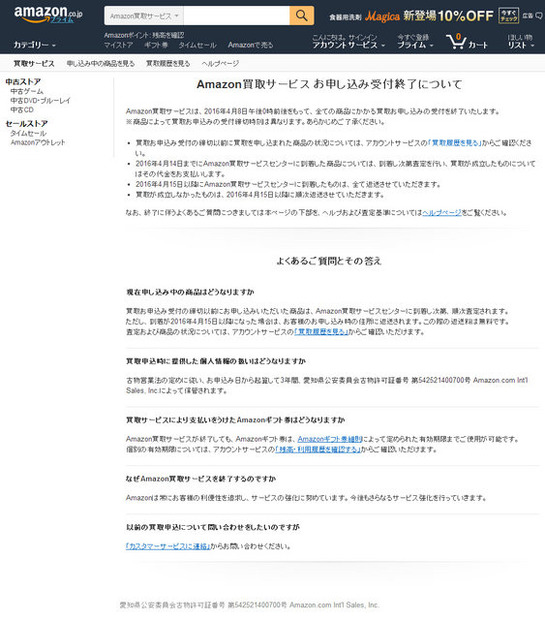The width and height of the screenshot is (545, 620).
Task: Click 「残高・利用履歴を確認する」 link
Action: (x=318, y=449)
